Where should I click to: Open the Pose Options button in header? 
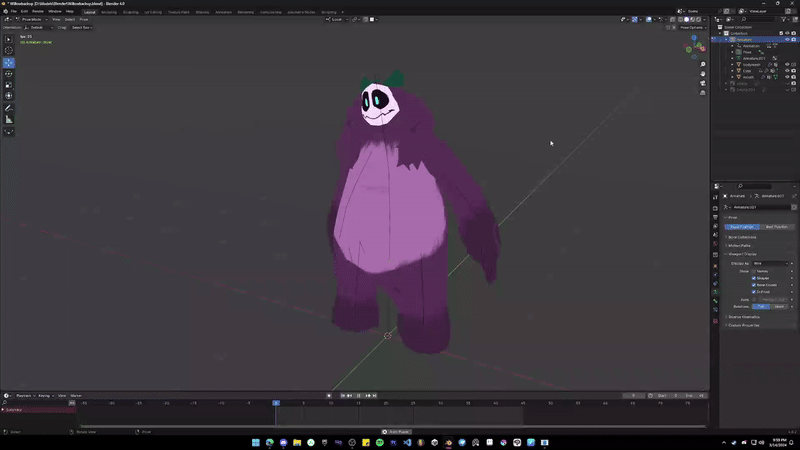[x=692, y=28]
